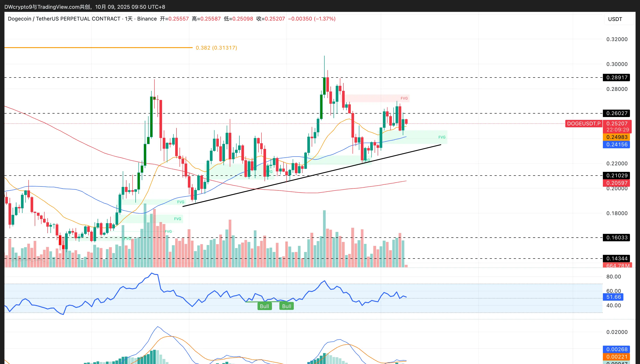
Task: Click the Dogecoin / TetherUS PERPETUAL CONTRACT title
Action: [x=64, y=19]
